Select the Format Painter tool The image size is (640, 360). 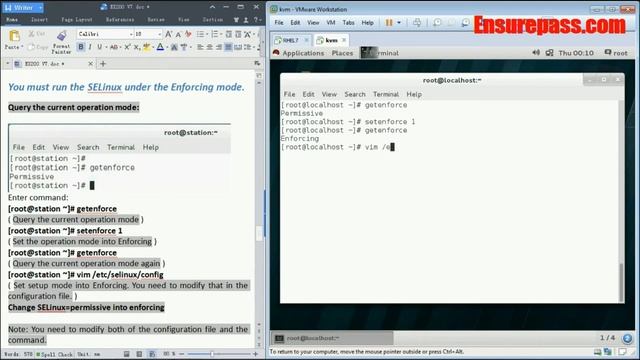click(x=62, y=42)
